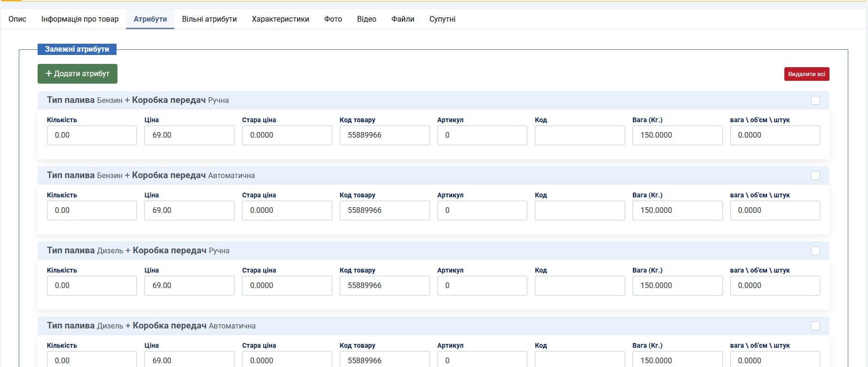Open the Опис tab
This screenshot has height=367, width=868.
17,19
